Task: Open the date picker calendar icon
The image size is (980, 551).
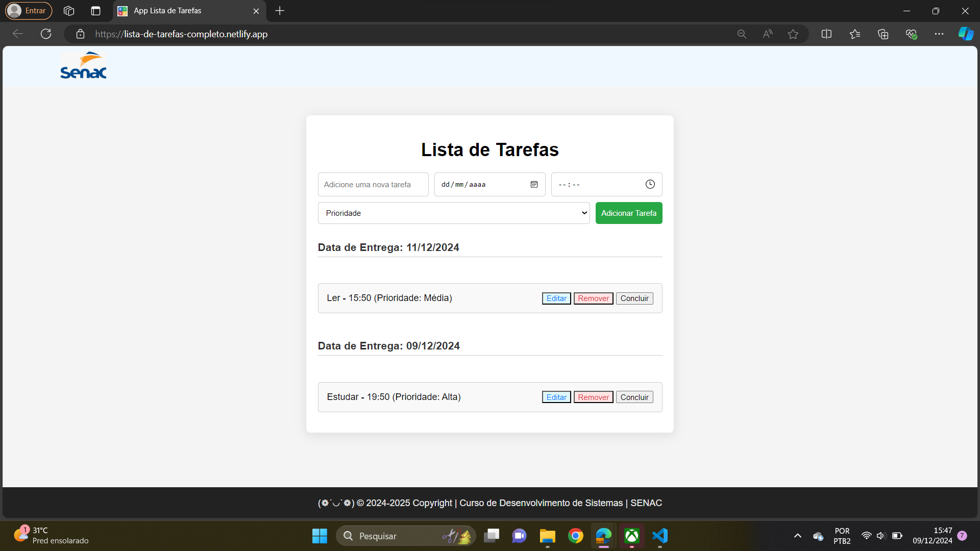Action: tap(534, 185)
